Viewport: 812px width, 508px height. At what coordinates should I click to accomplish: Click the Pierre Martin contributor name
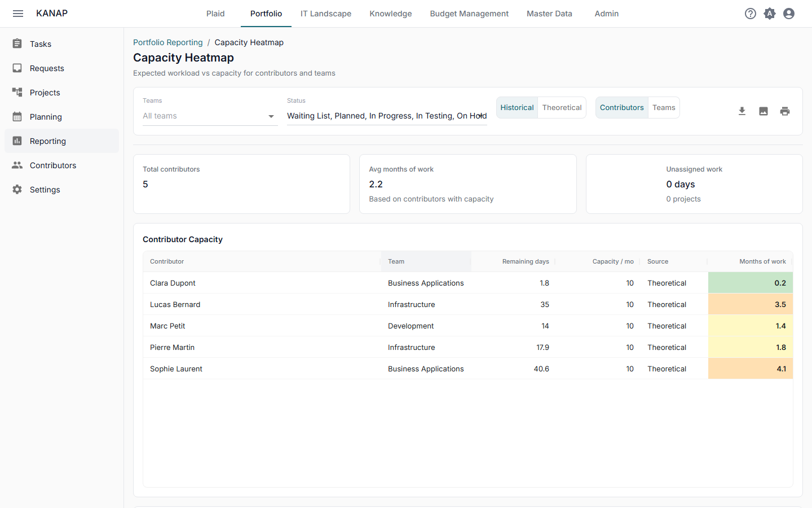172,347
